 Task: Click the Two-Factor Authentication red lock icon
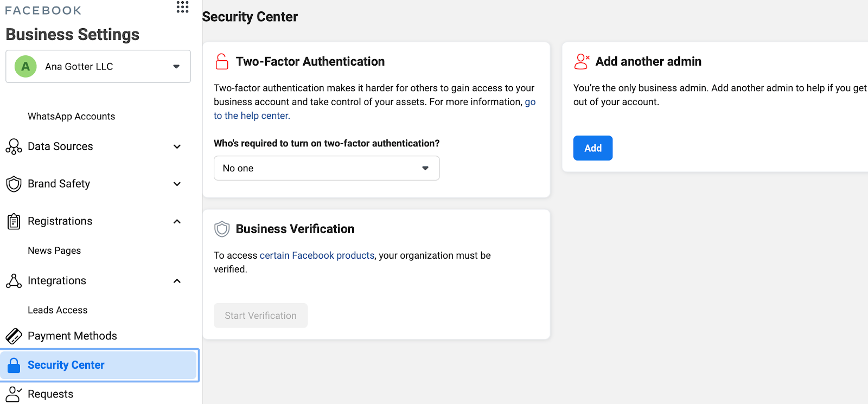click(222, 61)
